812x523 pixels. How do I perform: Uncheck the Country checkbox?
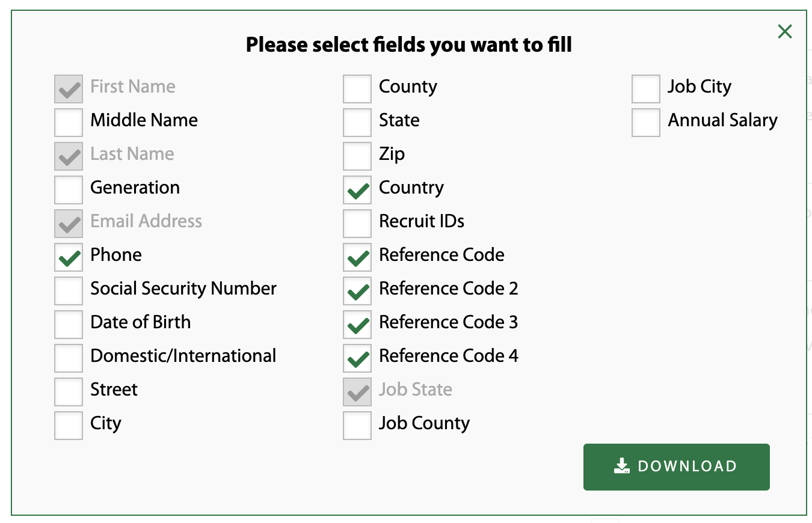(357, 190)
